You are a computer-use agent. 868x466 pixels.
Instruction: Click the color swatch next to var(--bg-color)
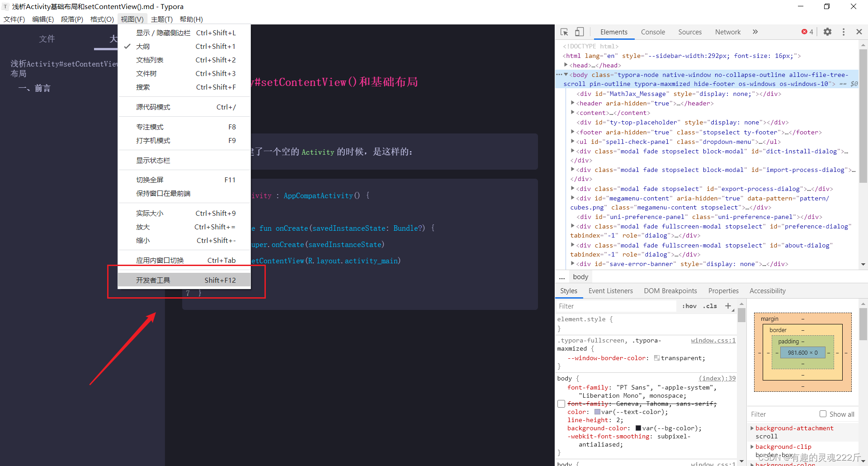click(x=638, y=428)
